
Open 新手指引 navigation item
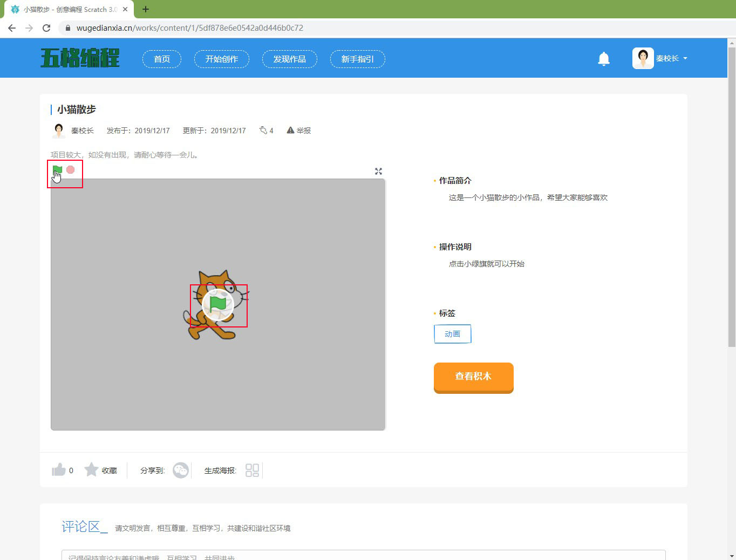click(358, 59)
